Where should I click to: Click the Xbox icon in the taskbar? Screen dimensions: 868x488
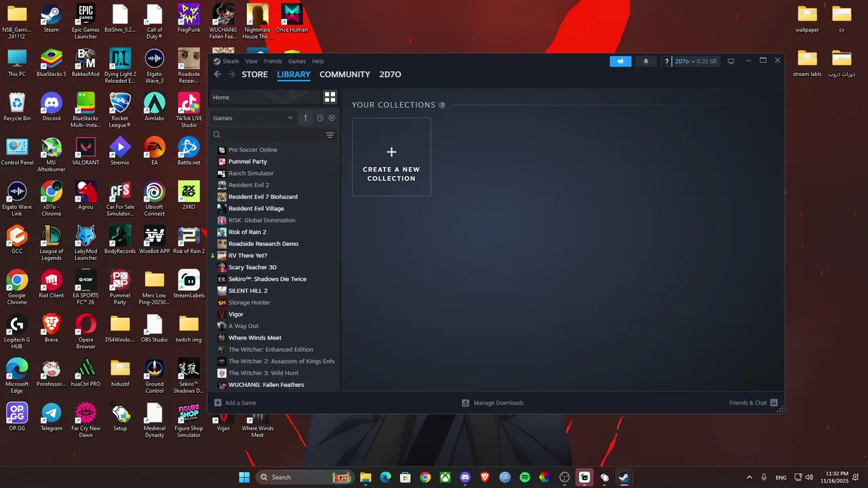pos(445,477)
